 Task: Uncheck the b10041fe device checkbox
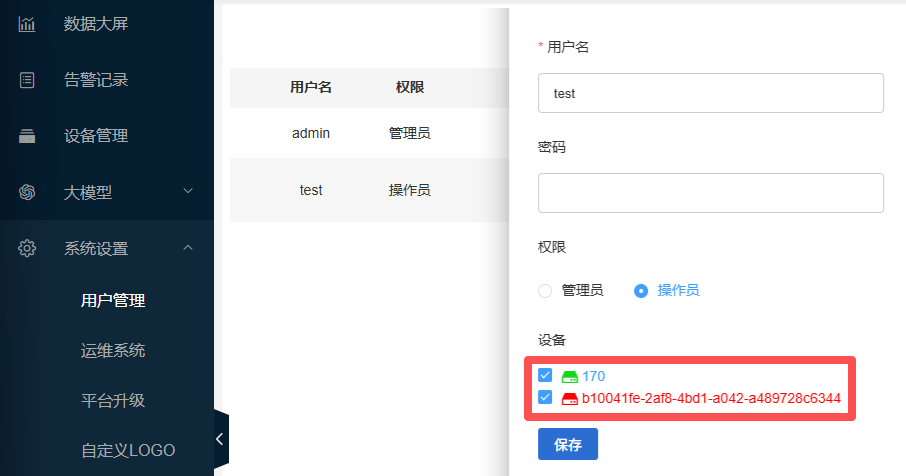tap(545, 398)
